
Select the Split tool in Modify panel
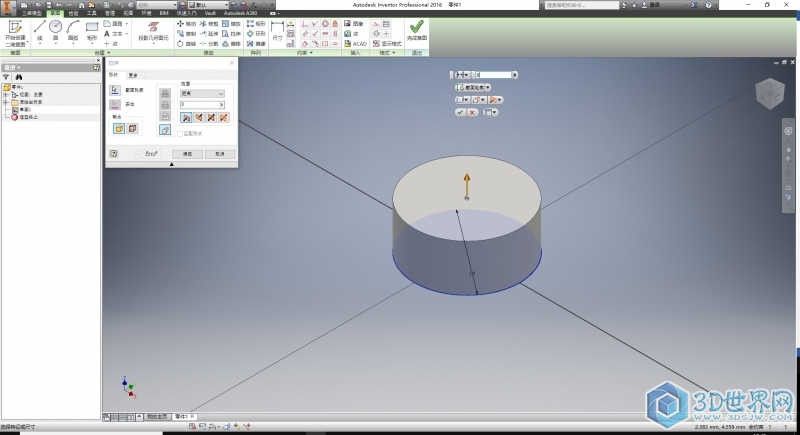[209, 44]
